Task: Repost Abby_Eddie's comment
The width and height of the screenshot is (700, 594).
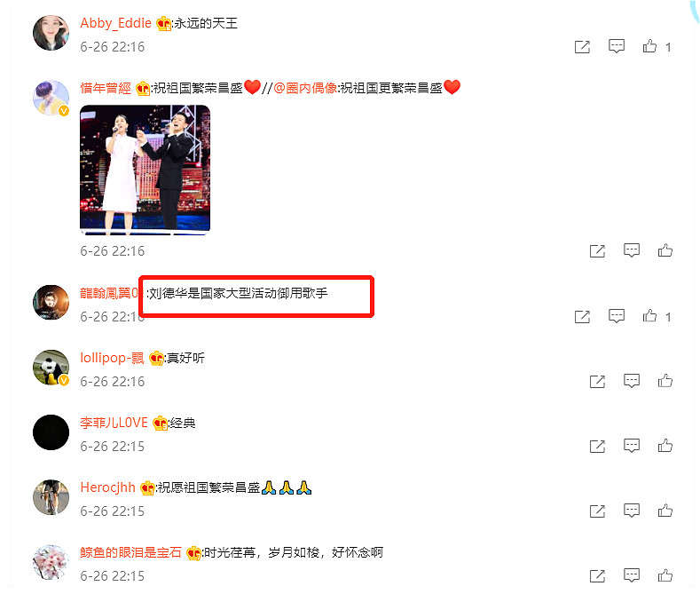Action: [582, 46]
